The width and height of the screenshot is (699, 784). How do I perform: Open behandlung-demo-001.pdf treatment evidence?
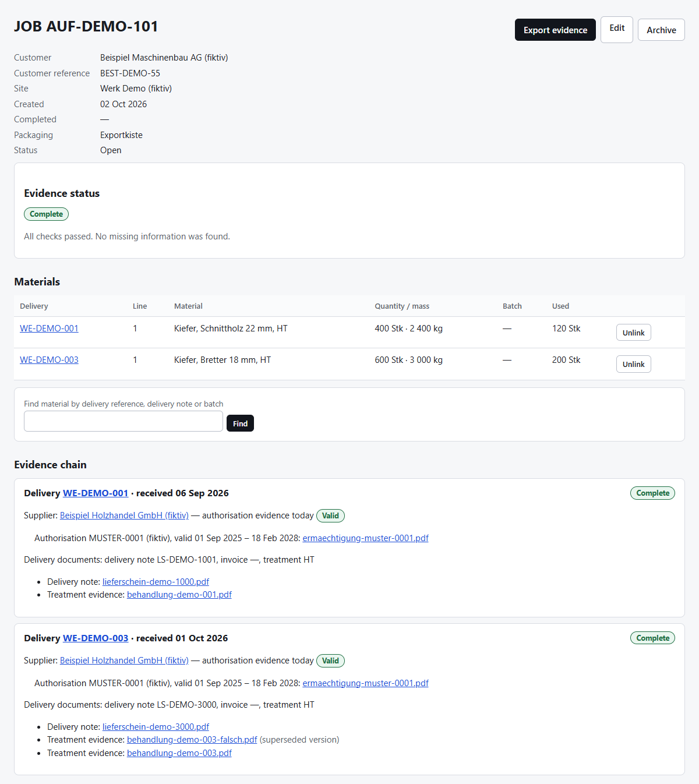pyautogui.click(x=179, y=595)
